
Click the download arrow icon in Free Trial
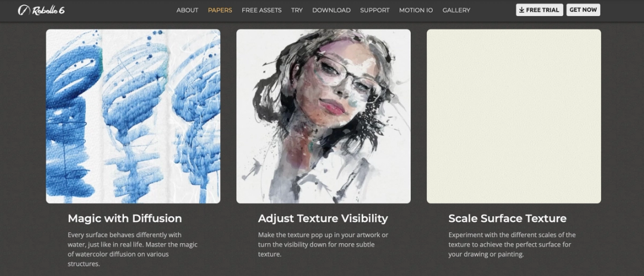[522, 10]
